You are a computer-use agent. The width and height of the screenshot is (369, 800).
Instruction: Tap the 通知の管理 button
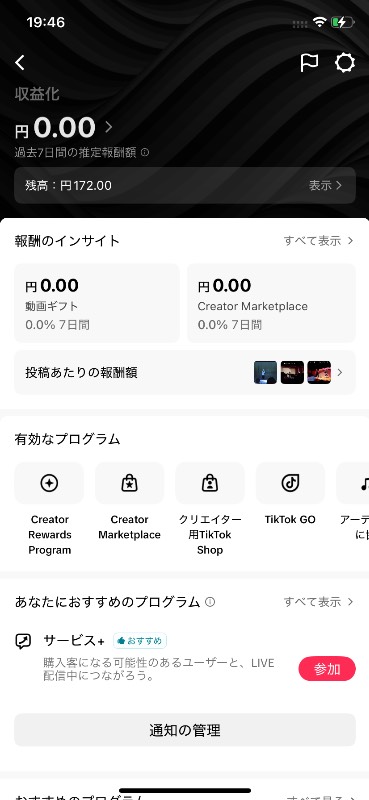coord(185,730)
